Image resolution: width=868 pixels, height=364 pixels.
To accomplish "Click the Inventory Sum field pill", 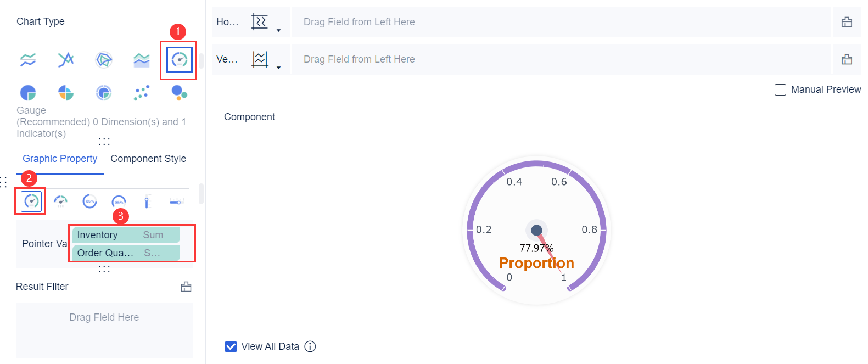I will [x=126, y=234].
